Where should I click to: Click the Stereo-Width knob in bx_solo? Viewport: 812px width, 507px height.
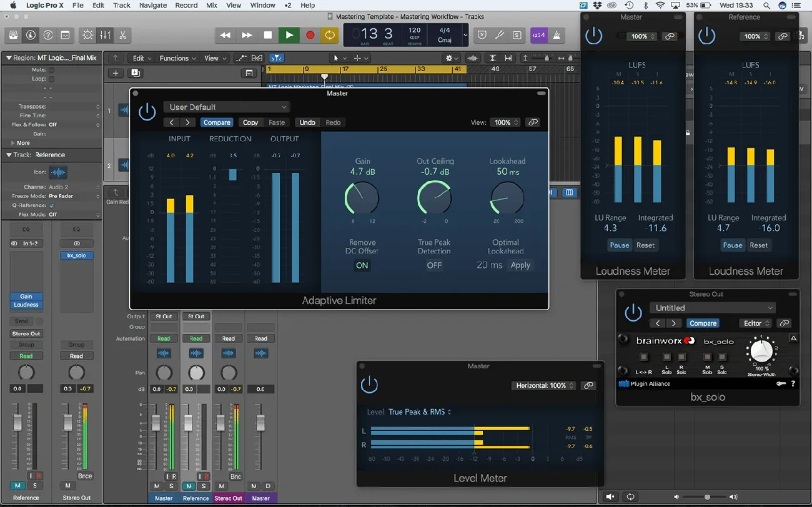coord(761,353)
